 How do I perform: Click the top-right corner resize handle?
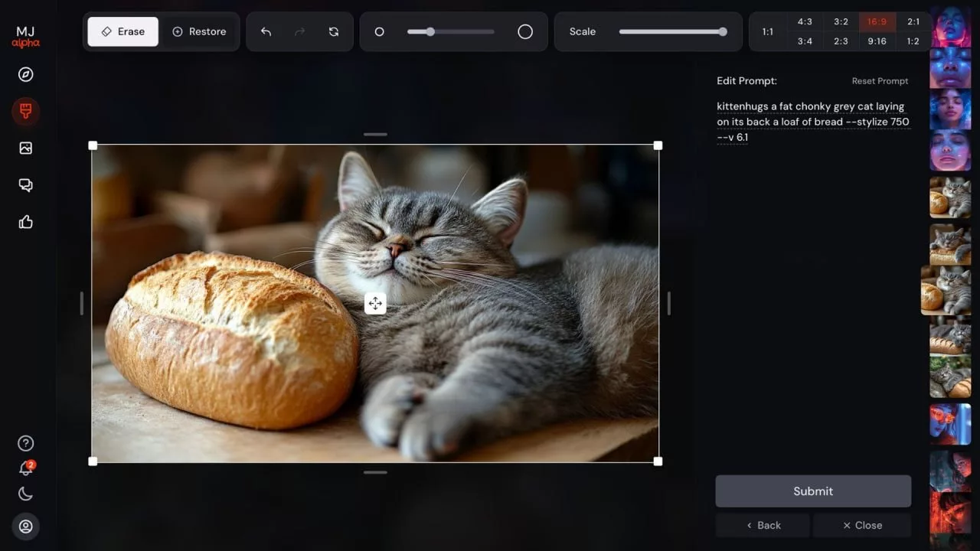pyautogui.click(x=658, y=145)
